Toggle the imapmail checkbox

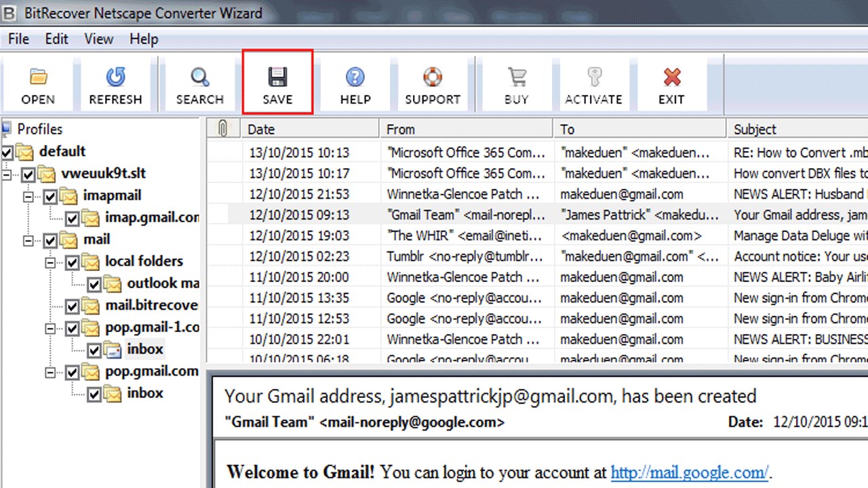[x=51, y=197]
